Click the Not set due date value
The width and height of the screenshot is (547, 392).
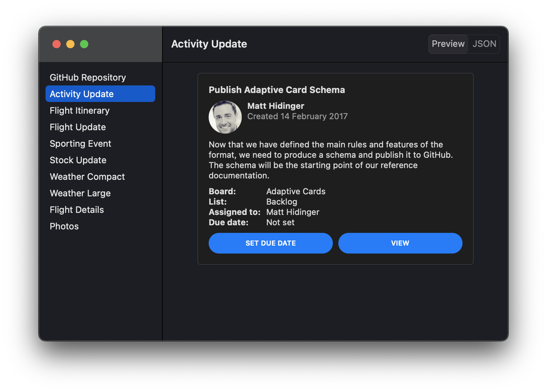(x=280, y=223)
